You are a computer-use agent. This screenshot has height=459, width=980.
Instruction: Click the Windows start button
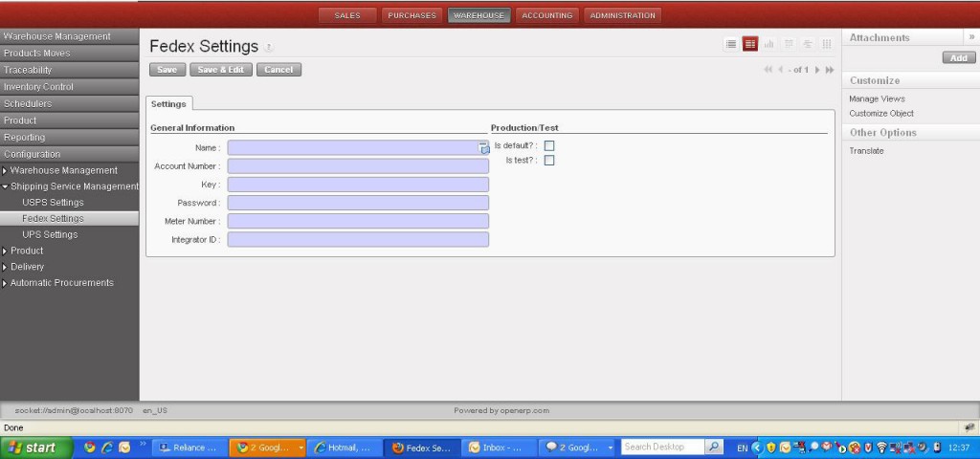tap(35, 448)
